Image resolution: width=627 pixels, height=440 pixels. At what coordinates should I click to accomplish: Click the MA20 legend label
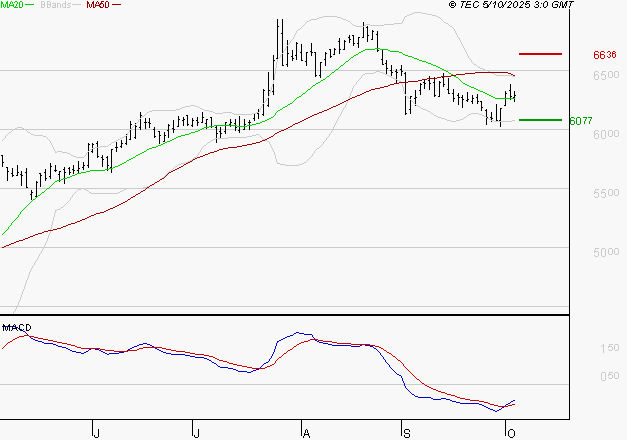pos(14,6)
